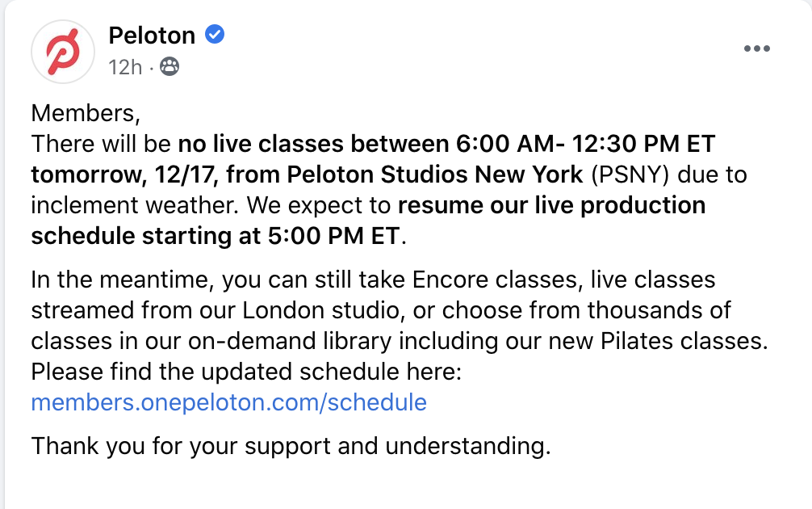Open the members.onepeloton.com/schedule link
This screenshot has width=812, height=509.
(x=228, y=402)
